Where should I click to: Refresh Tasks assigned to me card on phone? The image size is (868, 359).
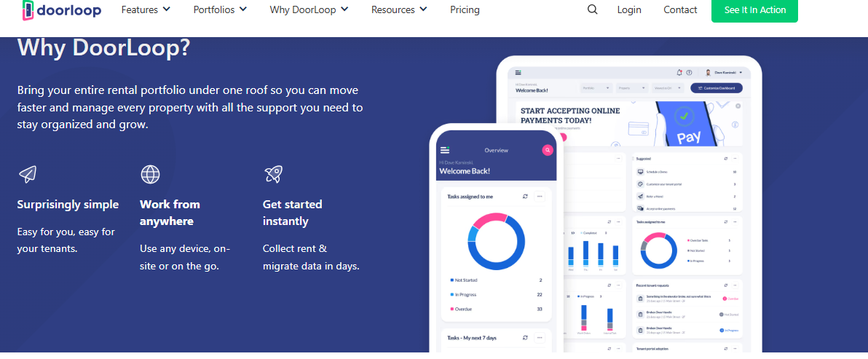[525, 197]
